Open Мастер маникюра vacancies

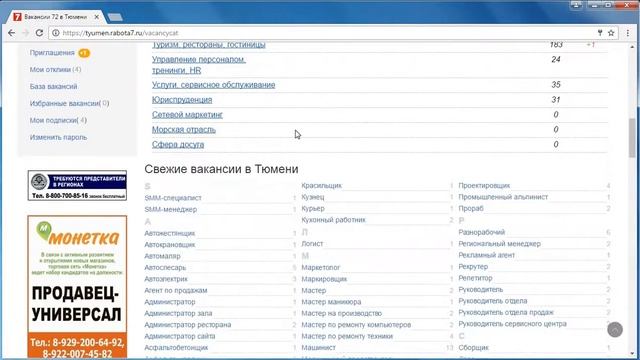[331, 302]
